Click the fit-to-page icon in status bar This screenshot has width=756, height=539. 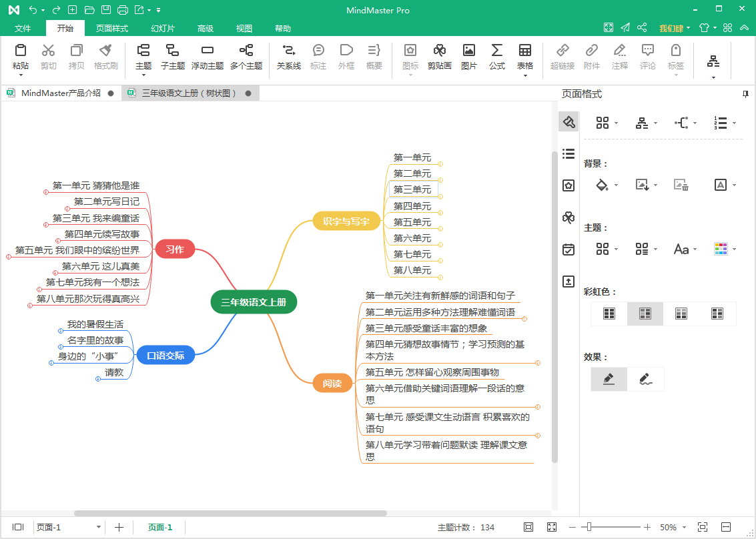[x=528, y=527]
